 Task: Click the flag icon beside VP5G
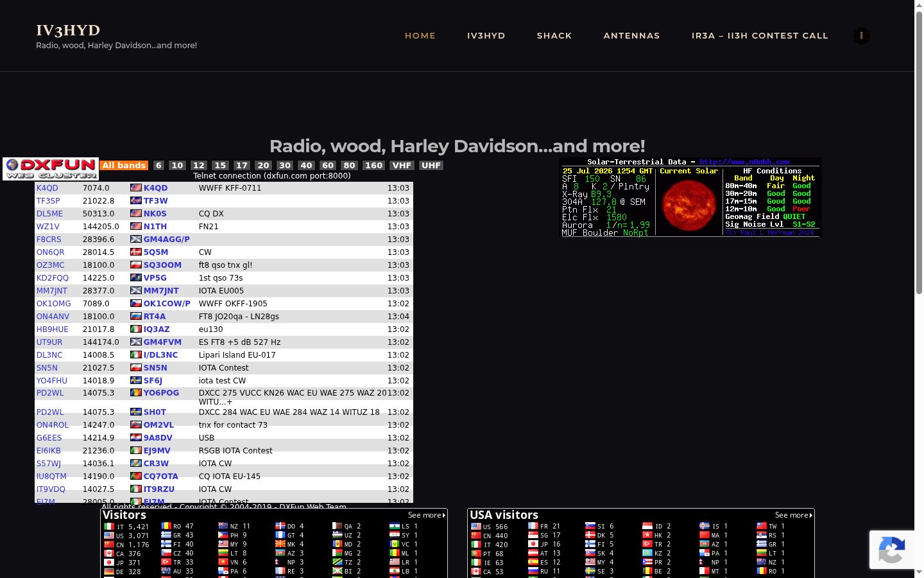[x=135, y=278]
